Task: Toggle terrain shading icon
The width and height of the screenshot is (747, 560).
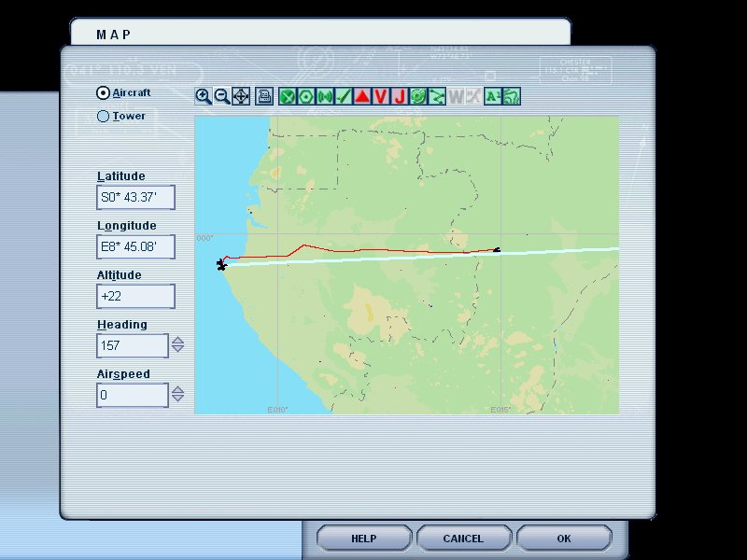Action: (512, 97)
